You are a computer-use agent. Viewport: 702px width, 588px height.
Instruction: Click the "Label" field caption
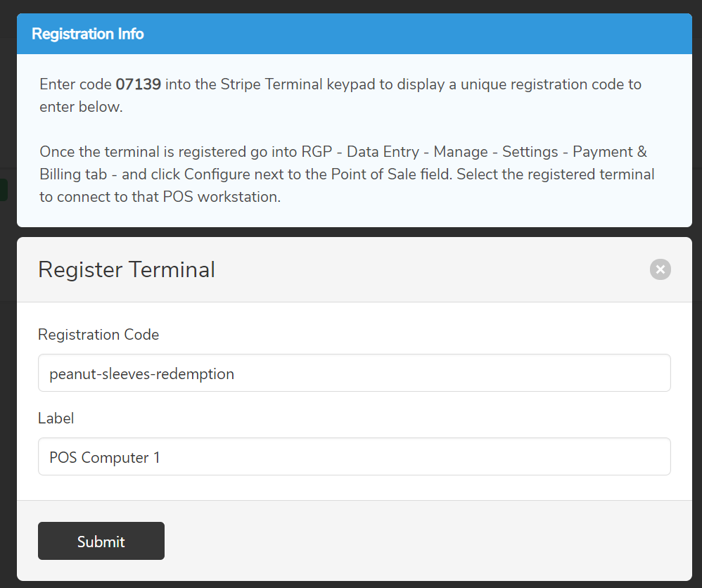(x=56, y=418)
